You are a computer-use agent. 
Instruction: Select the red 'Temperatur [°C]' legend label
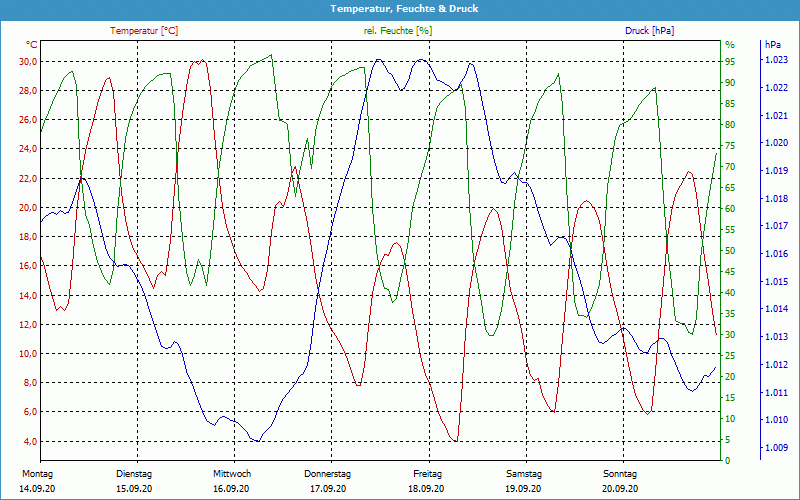tap(144, 31)
